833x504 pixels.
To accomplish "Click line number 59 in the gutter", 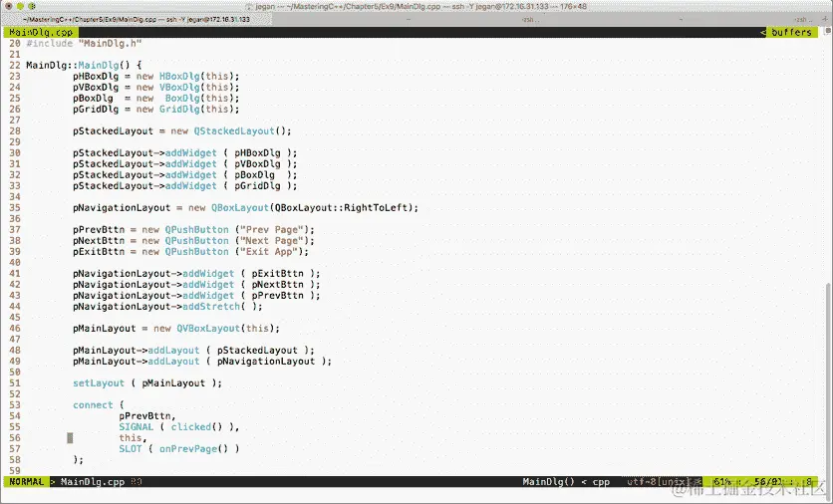I will [14, 470].
